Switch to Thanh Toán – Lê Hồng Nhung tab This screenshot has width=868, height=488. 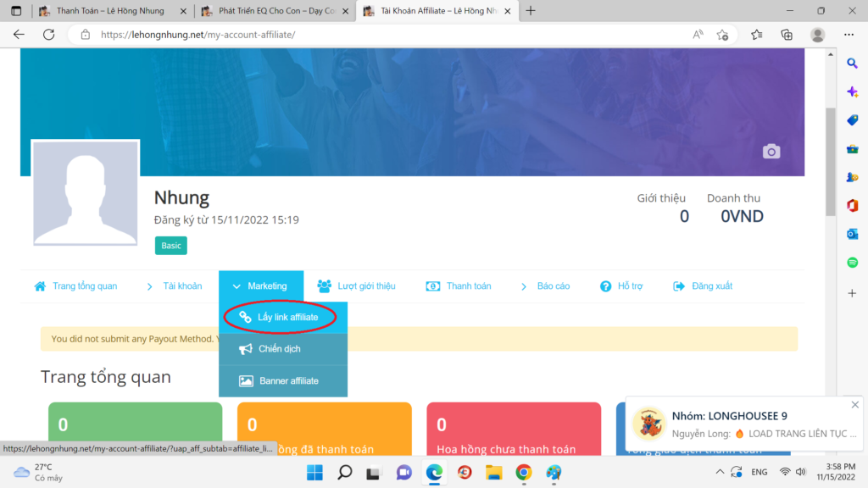[110, 10]
